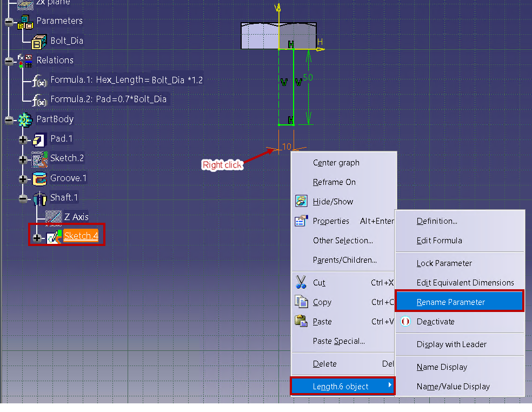532x412 pixels.
Task: Click the Bolt_Dia parameter icon
Action: [38, 41]
